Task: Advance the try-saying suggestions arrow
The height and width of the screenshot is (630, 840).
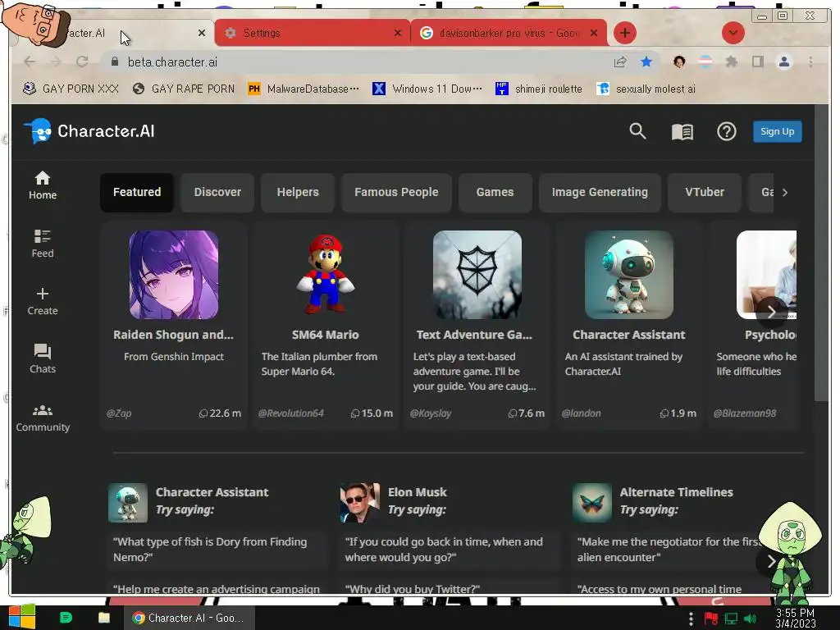Action: pos(771,561)
